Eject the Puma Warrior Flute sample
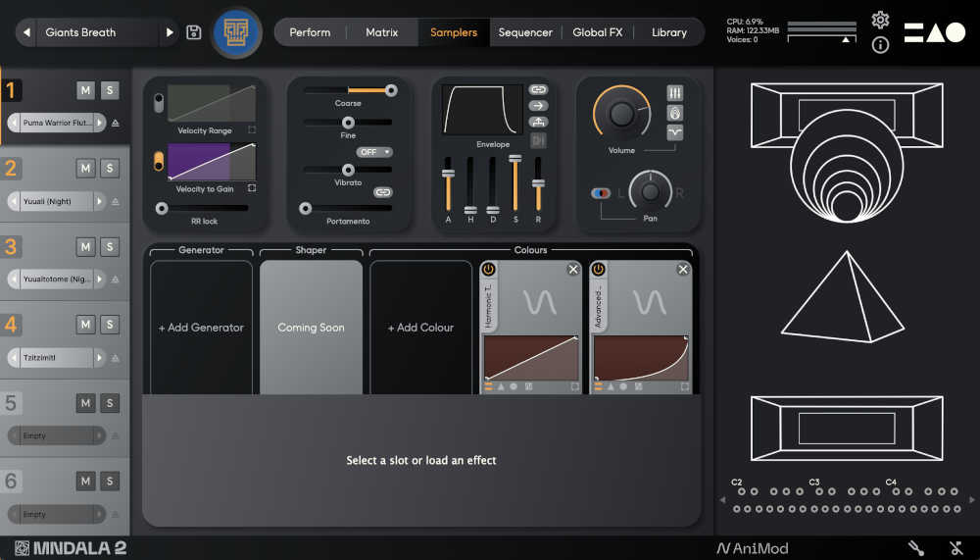 pos(116,124)
